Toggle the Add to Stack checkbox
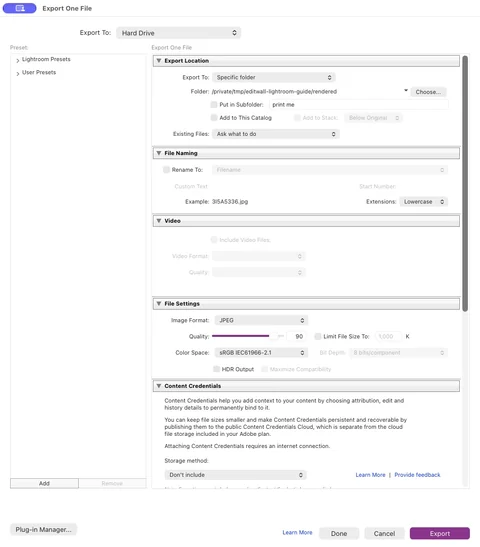This screenshot has height=547, width=480. (297, 118)
